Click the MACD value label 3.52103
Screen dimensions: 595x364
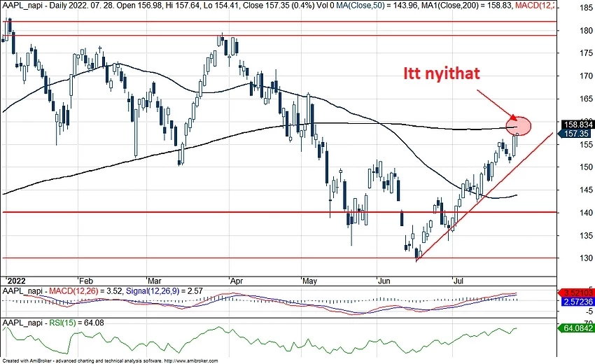click(x=577, y=293)
